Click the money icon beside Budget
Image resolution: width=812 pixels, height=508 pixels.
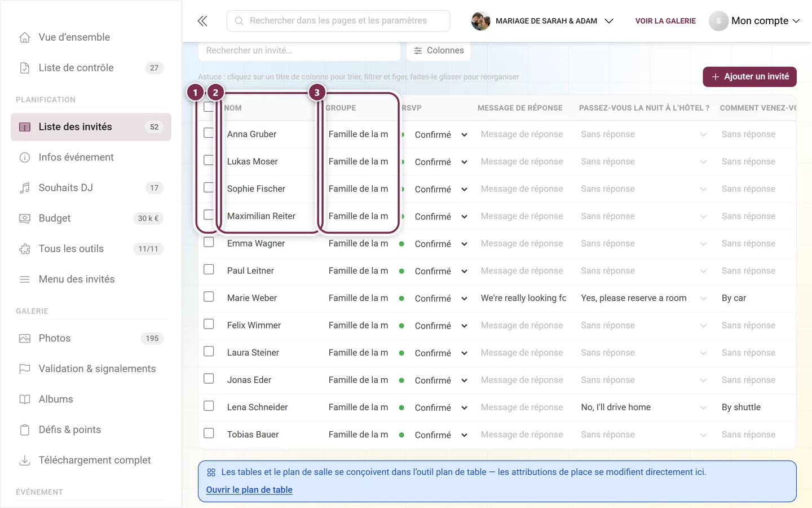pyautogui.click(x=25, y=218)
